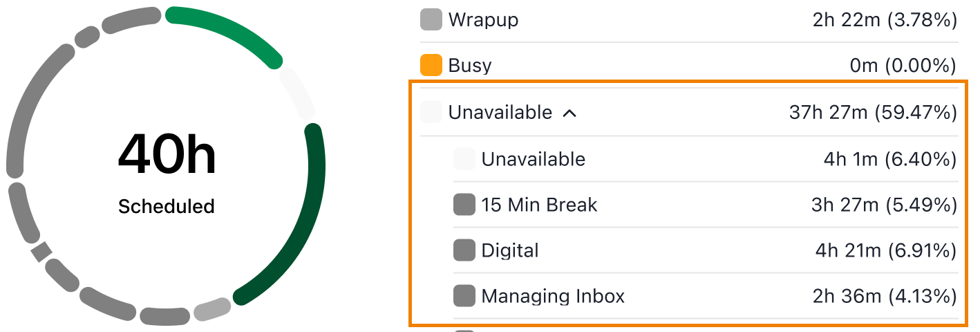
Task: Select the Managing Inbox gray swatch
Action: click(x=464, y=296)
